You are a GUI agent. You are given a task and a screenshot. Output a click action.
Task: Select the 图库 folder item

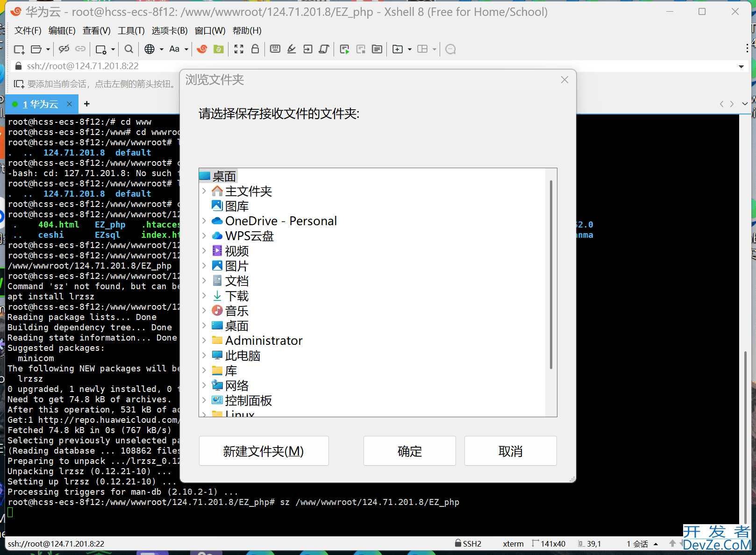point(230,206)
